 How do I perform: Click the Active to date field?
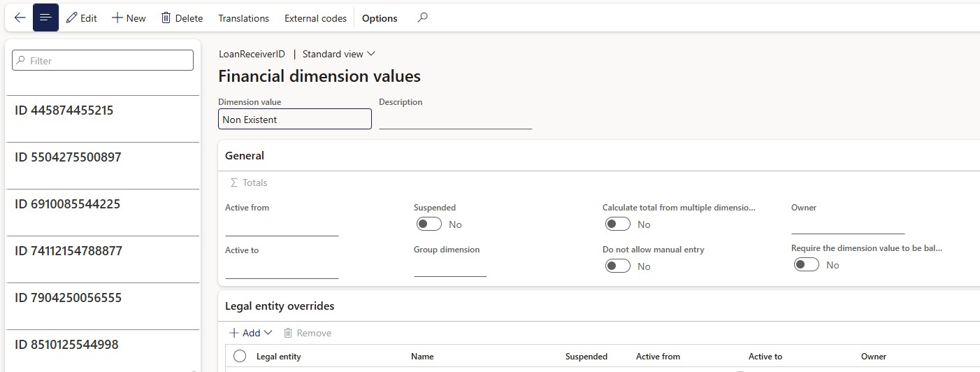pyautogui.click(x=282, y=269)
